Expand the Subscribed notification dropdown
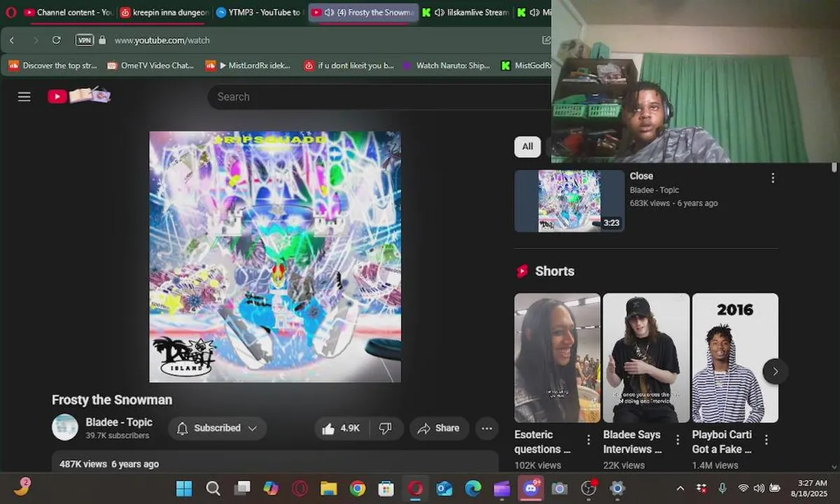 (217, 428)
